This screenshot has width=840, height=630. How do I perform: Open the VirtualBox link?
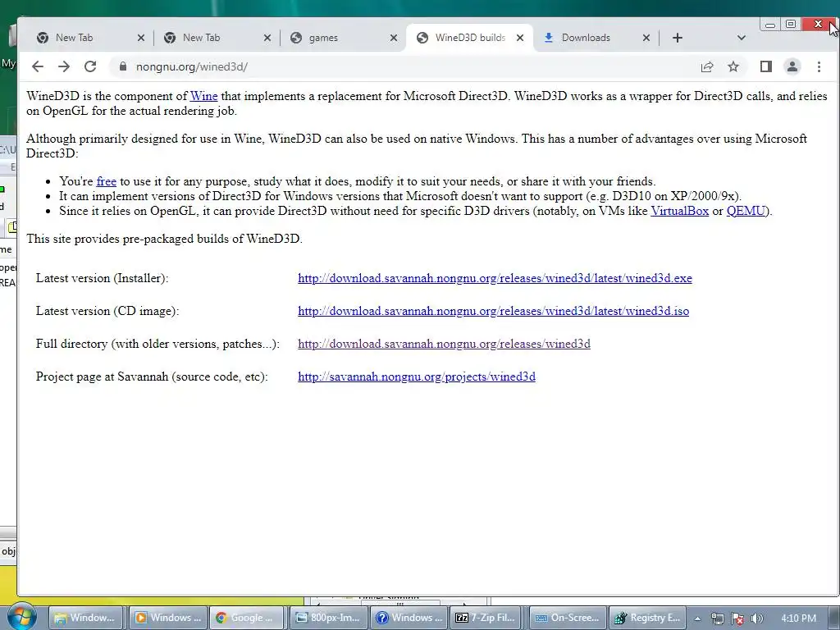coord(680,211)
